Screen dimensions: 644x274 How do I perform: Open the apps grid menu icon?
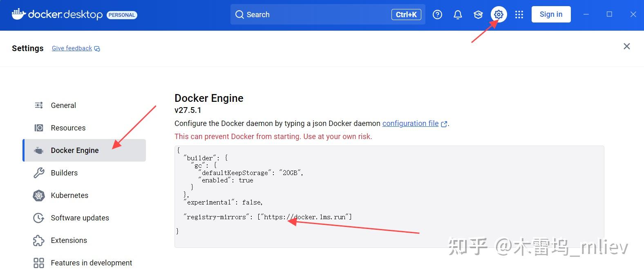[519, 15]
